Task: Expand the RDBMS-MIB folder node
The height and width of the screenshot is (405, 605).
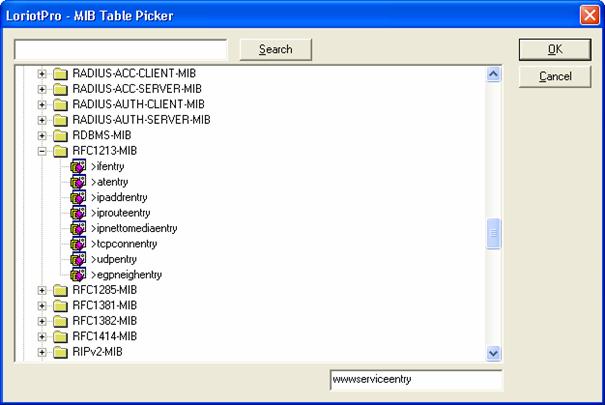Action: [x=42, y=135]
